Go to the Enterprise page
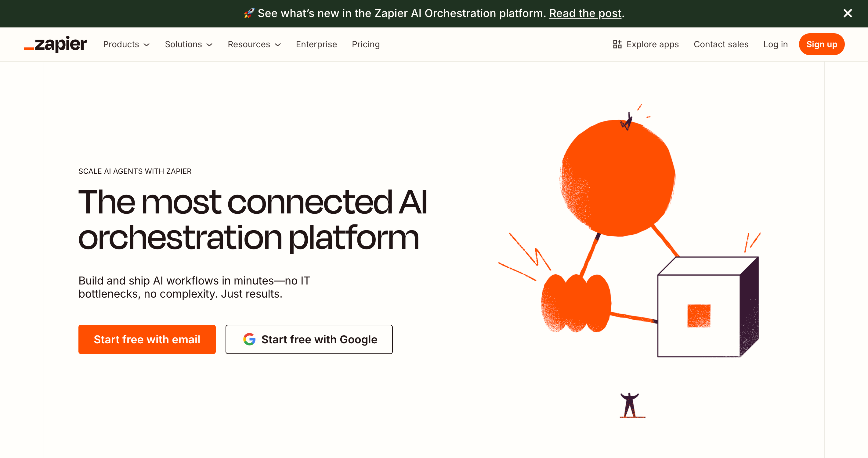The width and height of the screenshot is (868, 458). click(316, 44)
